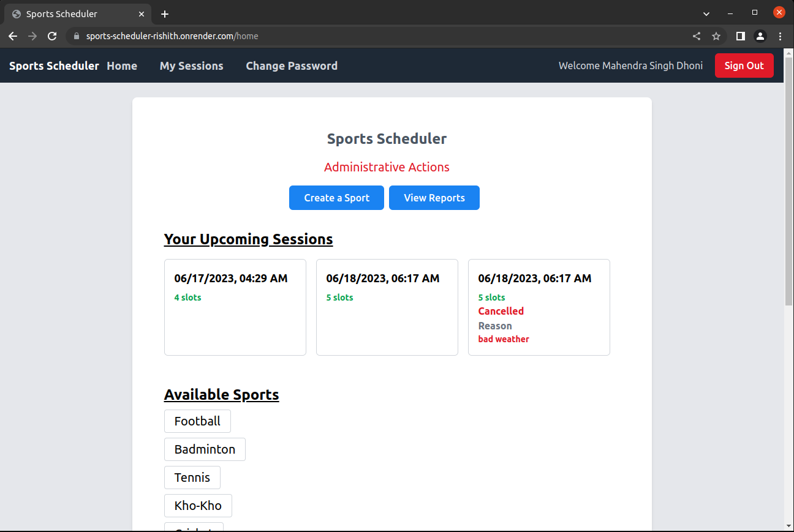Open the three-dot browser menu
794x532 pixels.
(781, 36)
